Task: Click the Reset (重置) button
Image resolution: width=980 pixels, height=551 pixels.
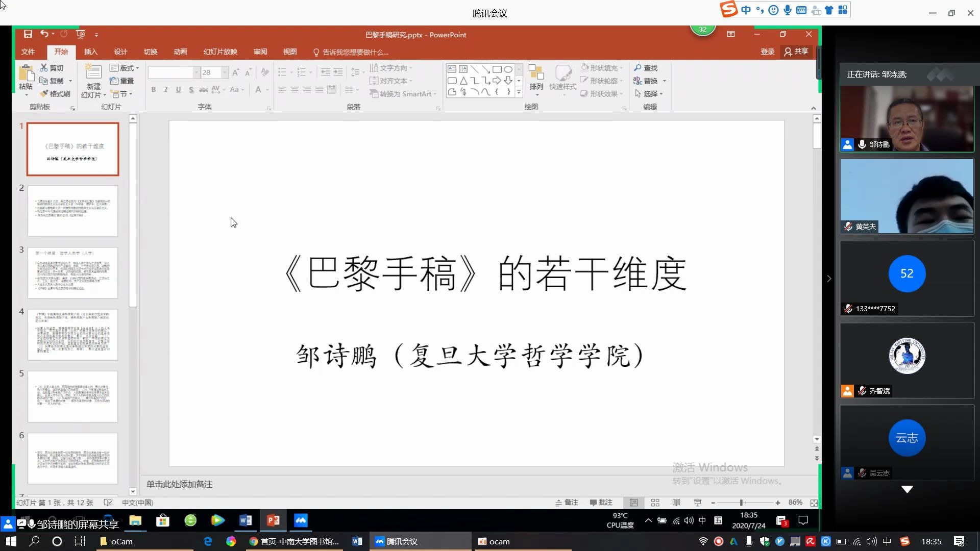Action: click(x=122, y=81)
